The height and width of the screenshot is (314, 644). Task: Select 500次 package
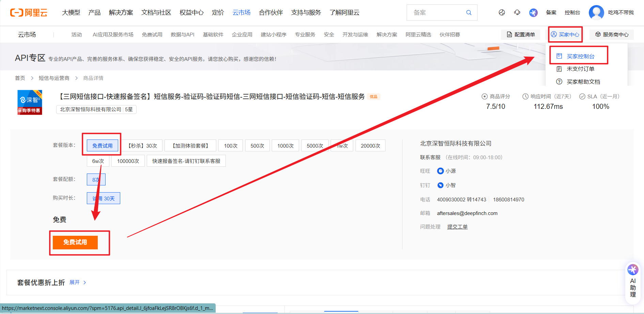click(257, 145)
